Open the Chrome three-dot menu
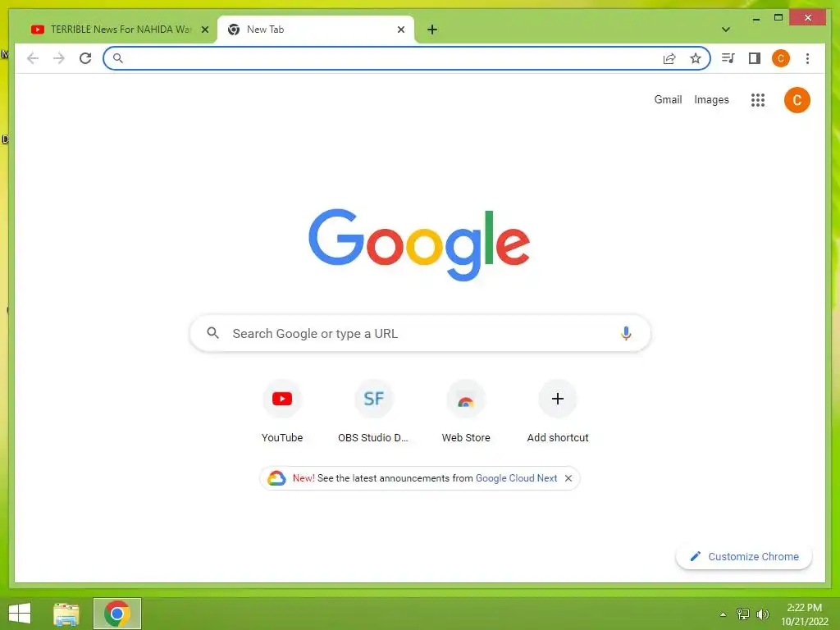This screenshot has width=840, height=630. pyautogui.click(x=807, y=58)
